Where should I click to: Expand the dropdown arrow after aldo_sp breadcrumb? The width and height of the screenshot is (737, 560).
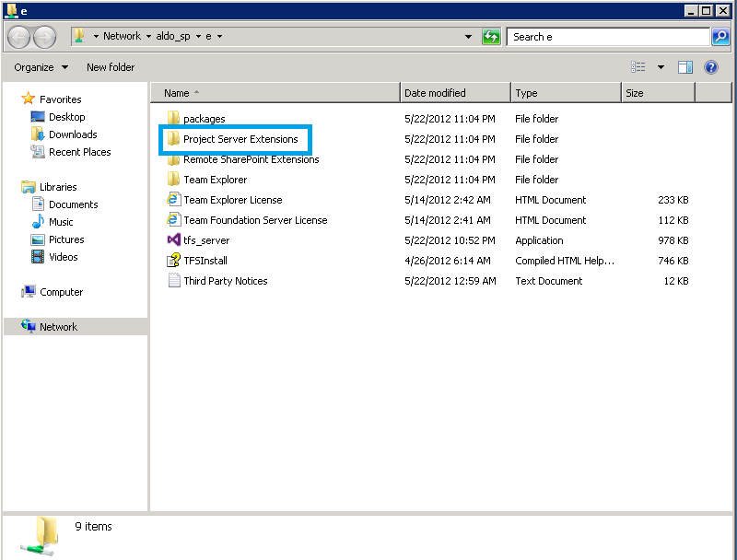pyautogui.click(x=198, y=36)
